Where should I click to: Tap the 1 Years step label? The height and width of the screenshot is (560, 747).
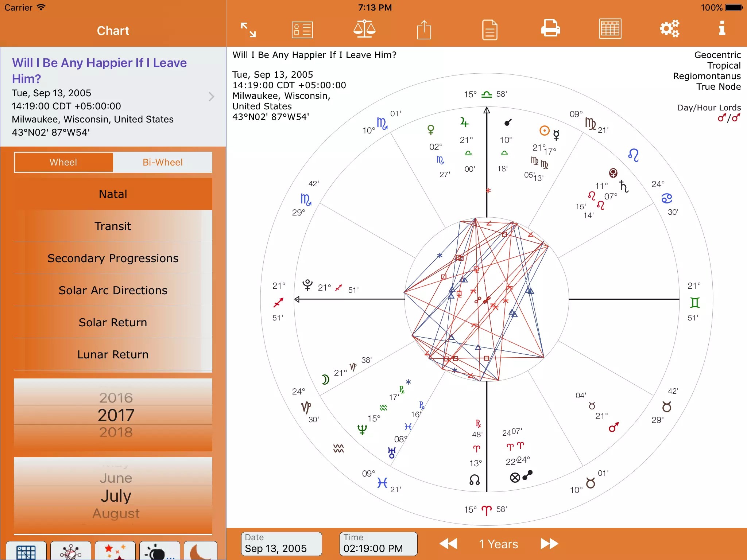tap(498, 544)
